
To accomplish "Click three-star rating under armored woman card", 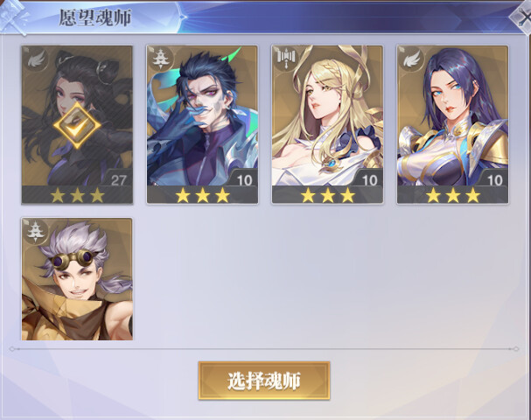I will pos(453,195).
